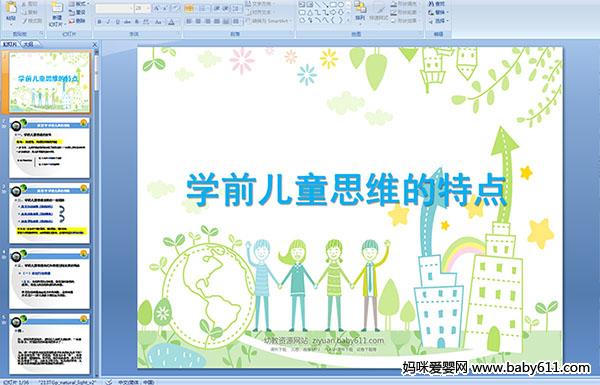Close the slide thumbnail pane
Image resolution: width=600 pixels, height=385 pixels.
[95, 45]
